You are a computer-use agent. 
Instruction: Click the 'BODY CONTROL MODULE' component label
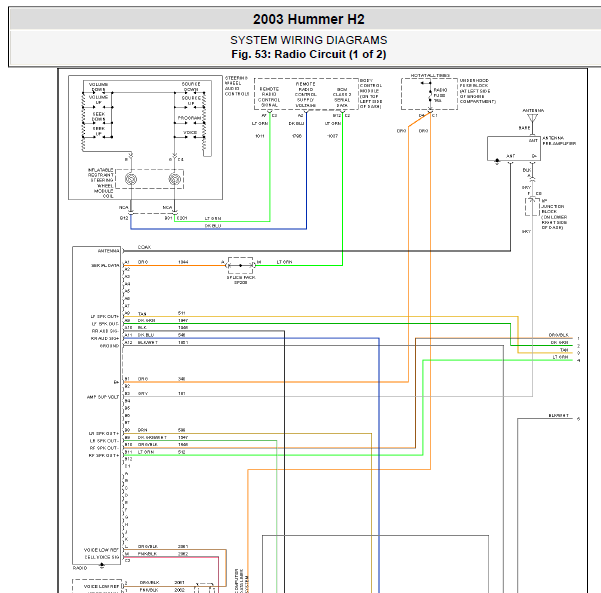coord(371,94)
